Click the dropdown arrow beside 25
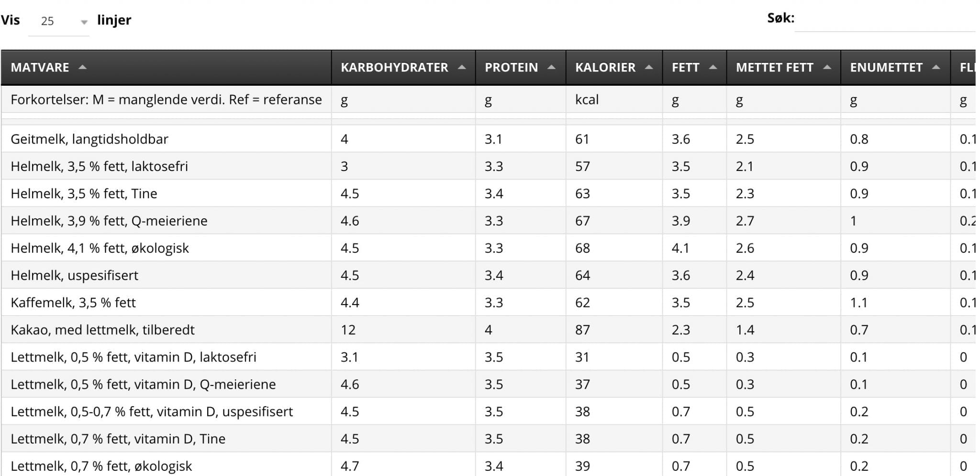This screenshot has height=476, width=980. tap(84, 22)
